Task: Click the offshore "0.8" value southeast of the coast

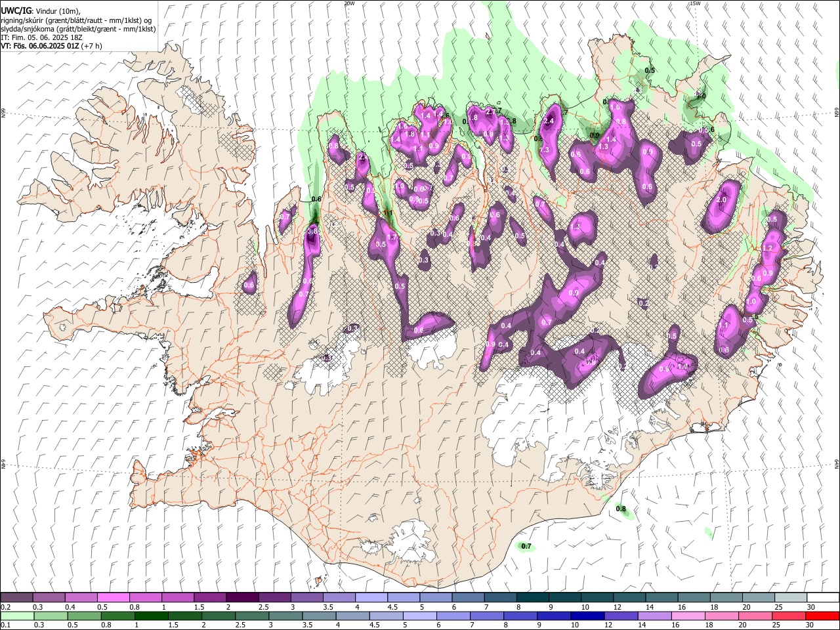Action: [x=621, y=509]
